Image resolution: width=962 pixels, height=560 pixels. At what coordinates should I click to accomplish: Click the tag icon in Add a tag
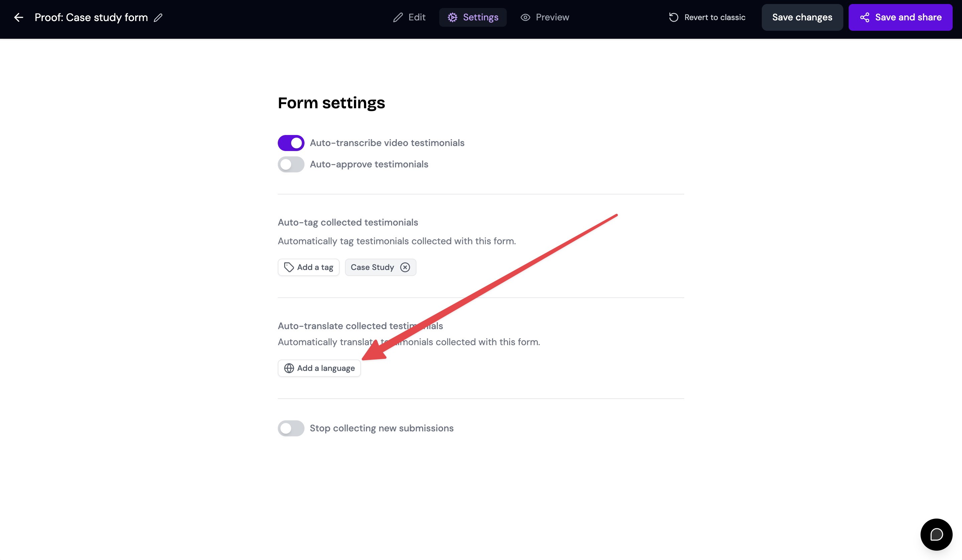click(x=289, y=267)
